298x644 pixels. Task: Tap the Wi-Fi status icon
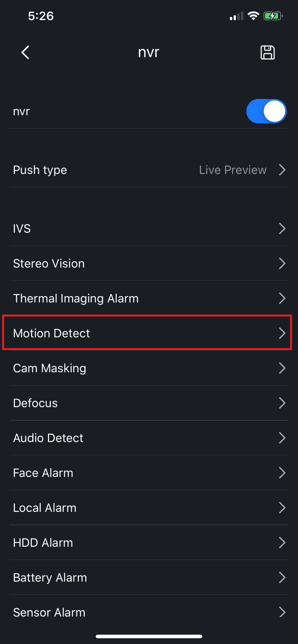tap(253, 16)
